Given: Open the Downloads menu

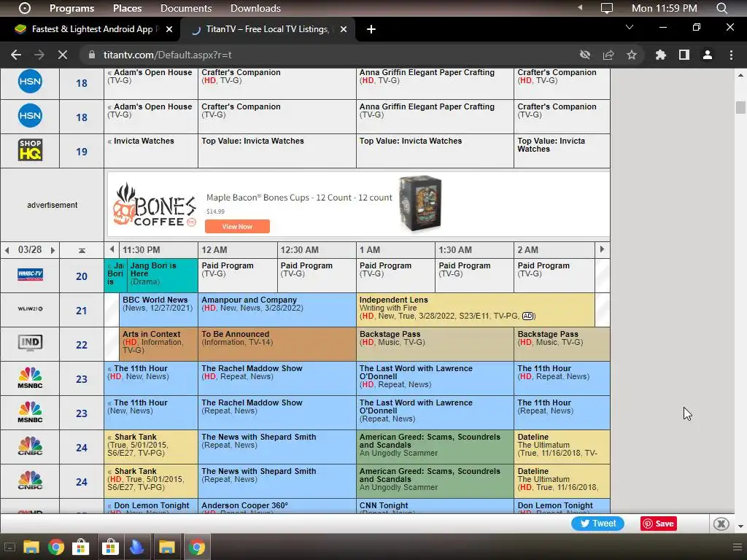Looking at the screenshot, I should coord(255,8).
